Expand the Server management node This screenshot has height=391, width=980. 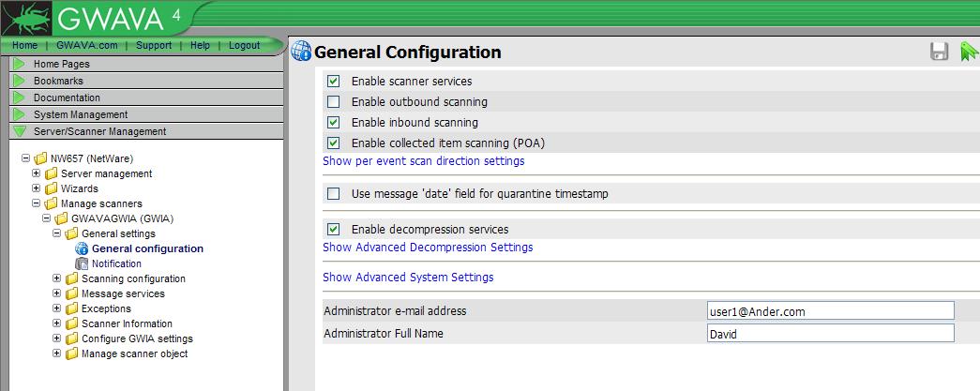tap(37, 173)
